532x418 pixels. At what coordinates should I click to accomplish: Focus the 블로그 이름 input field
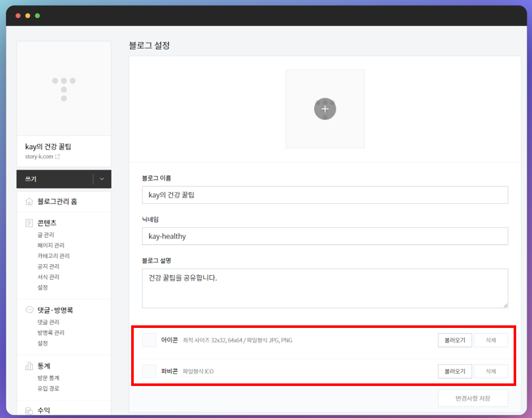[325, 195]
